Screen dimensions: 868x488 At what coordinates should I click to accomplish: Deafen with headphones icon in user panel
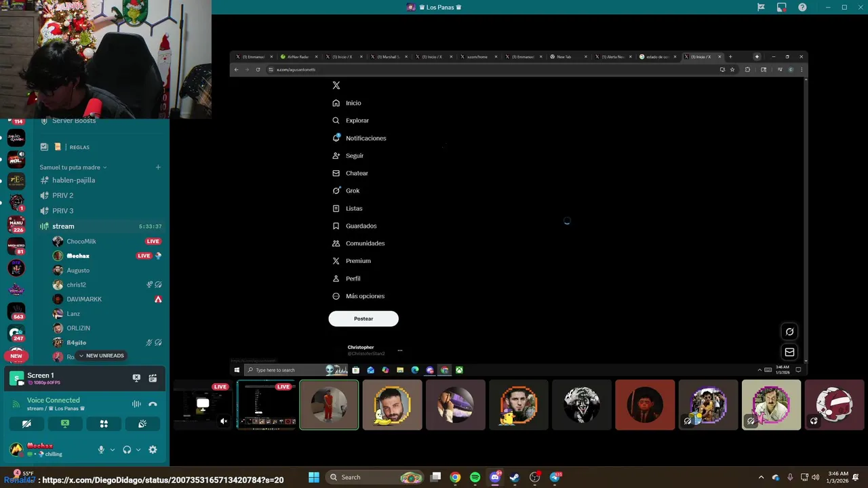pos(127,449)
